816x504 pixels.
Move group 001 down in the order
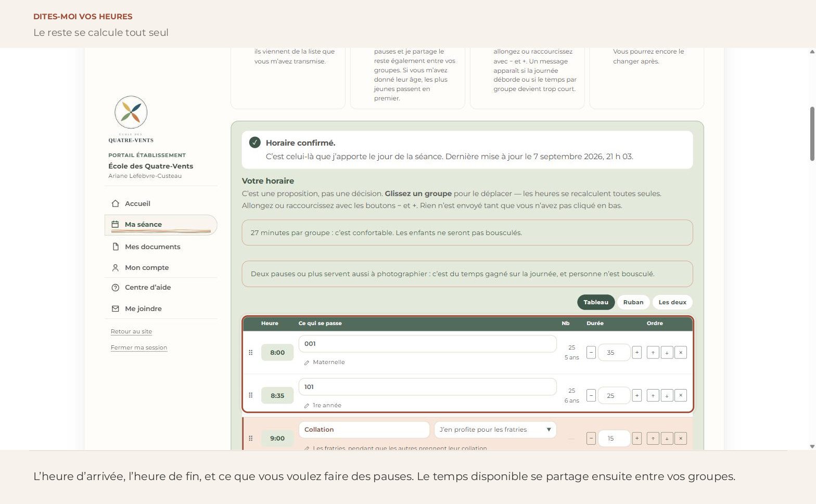click(x=667, y=353)
